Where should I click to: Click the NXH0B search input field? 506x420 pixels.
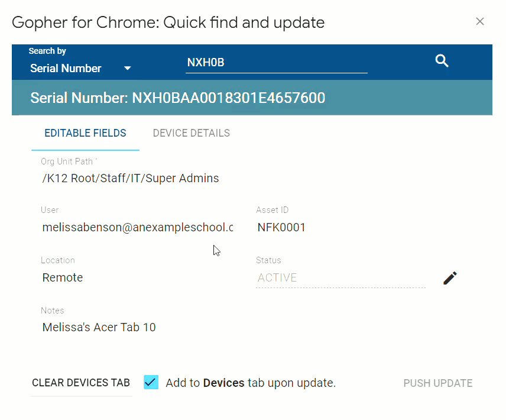pos(276,62)
